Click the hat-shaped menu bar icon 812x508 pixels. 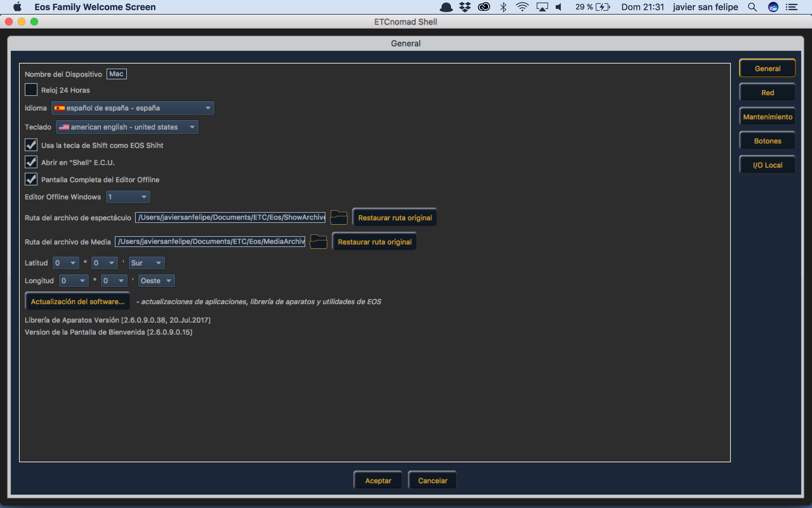pos(446,7)
